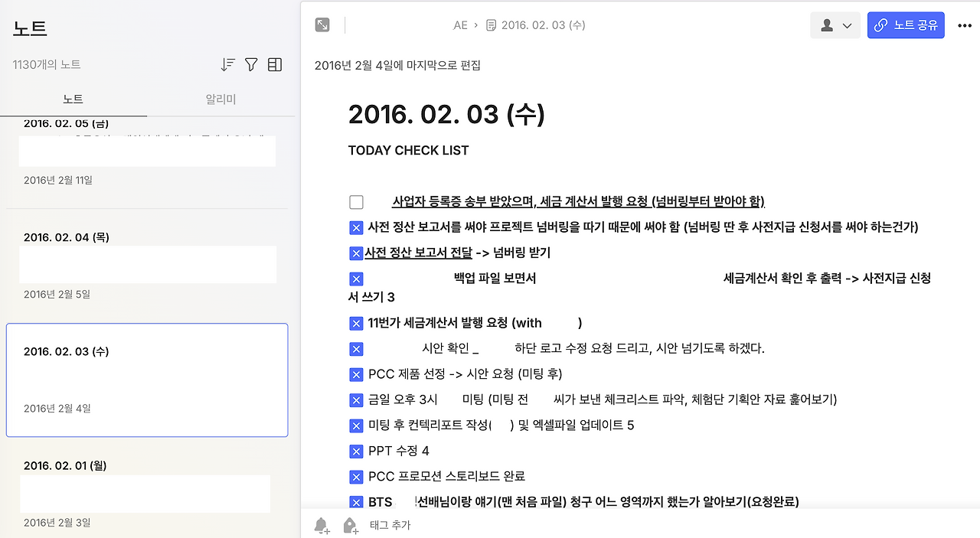Add a reminder to the note
This screenshot has width=980, height=538.
coord(321,526)
